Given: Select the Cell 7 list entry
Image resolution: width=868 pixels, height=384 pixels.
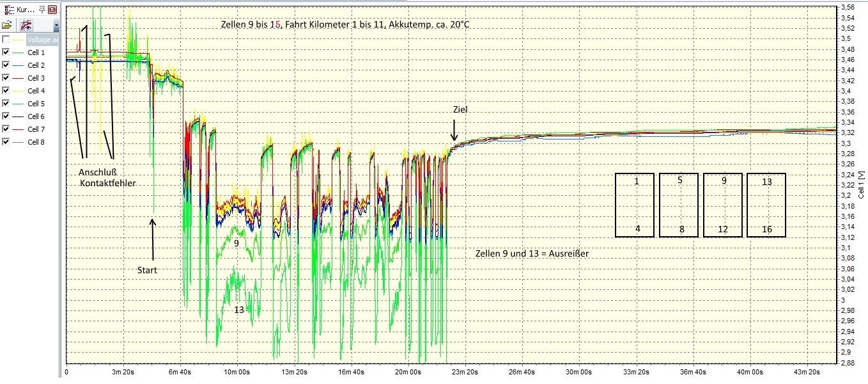Looking at the screenshot, I should pos(36,129).
